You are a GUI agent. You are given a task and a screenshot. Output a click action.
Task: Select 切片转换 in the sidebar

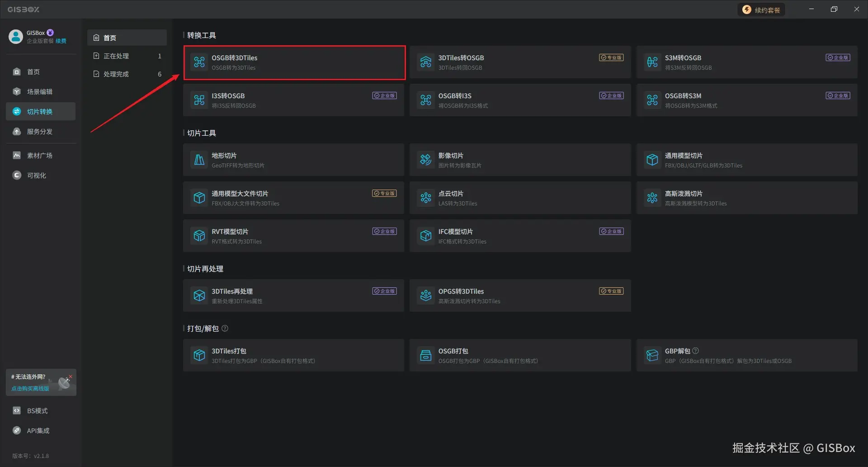pyautogui.click(x=41, y=112)
